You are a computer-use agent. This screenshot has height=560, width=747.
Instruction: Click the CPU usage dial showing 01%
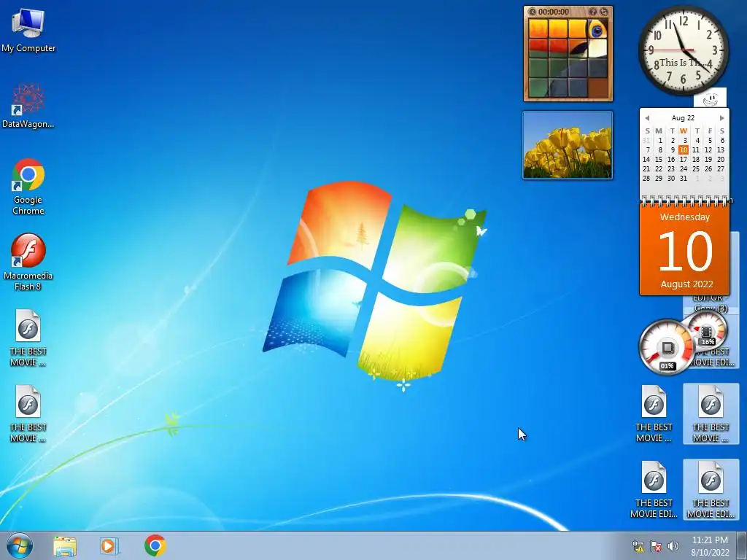point(666,348)
